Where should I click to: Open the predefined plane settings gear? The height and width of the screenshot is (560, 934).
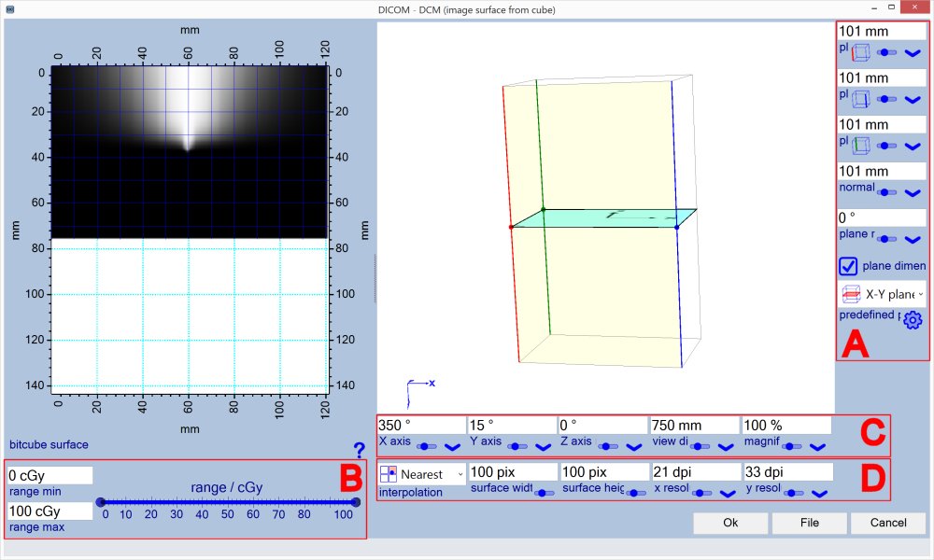point(913,320)
